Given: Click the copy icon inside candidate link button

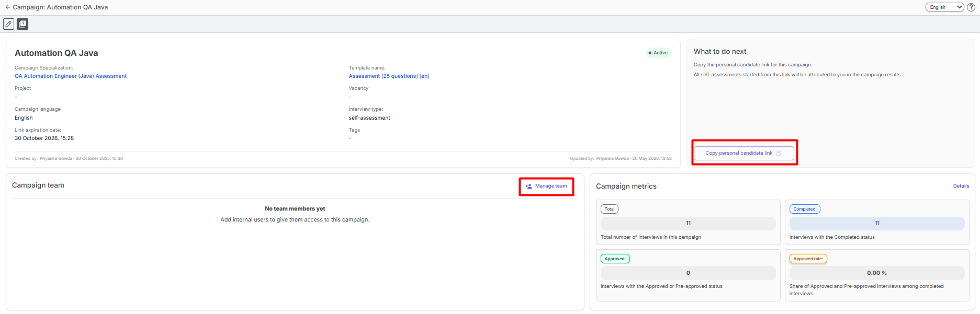Looking at the screenshot, I should pyautogui.click(x=779, y=153).
